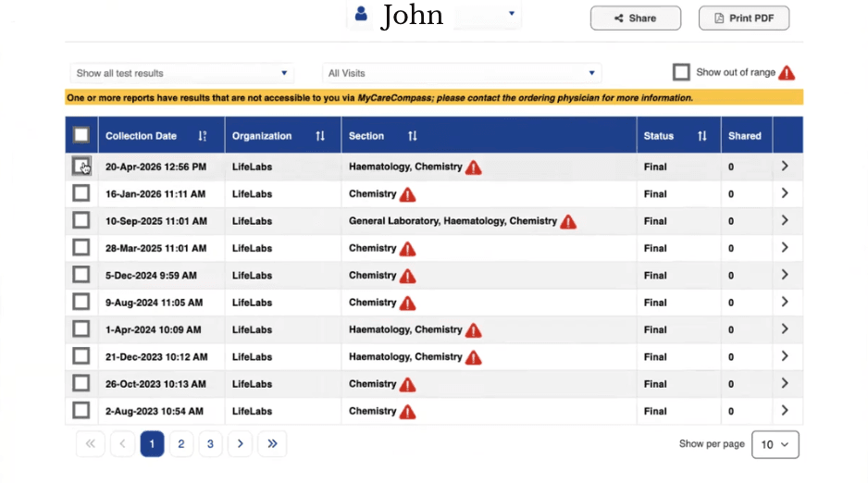868x483 pixels.
Task: Select the 20-Apr-2026 row checkbox
Action: pos(81,166)
